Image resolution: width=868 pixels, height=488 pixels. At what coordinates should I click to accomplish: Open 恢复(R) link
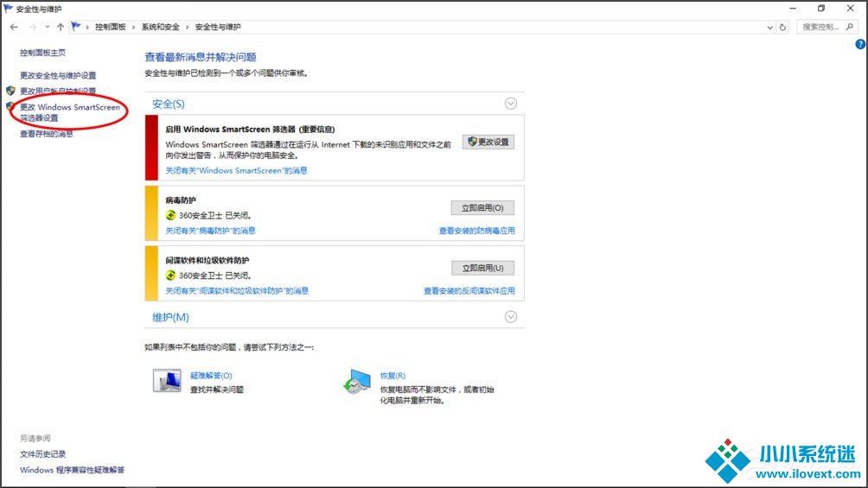click(x=393, y=376)
